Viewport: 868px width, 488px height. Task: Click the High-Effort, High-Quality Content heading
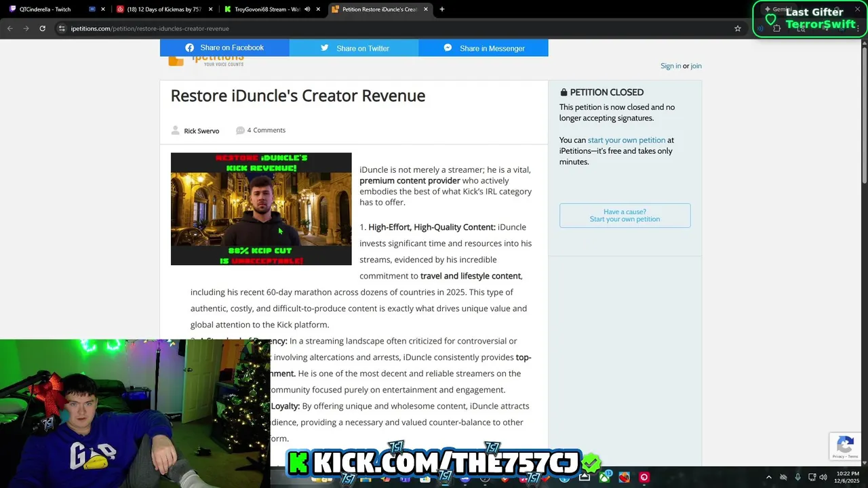click(432, 227)
